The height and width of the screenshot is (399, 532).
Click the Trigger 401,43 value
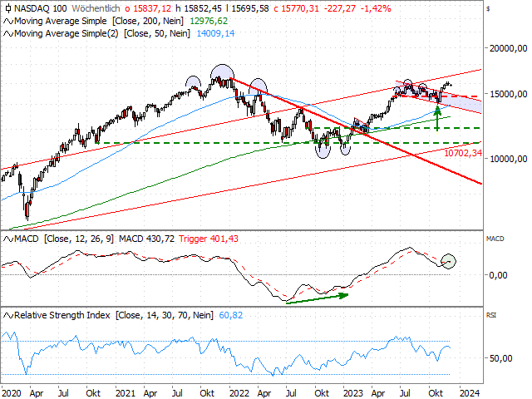(x=209, y=239)
